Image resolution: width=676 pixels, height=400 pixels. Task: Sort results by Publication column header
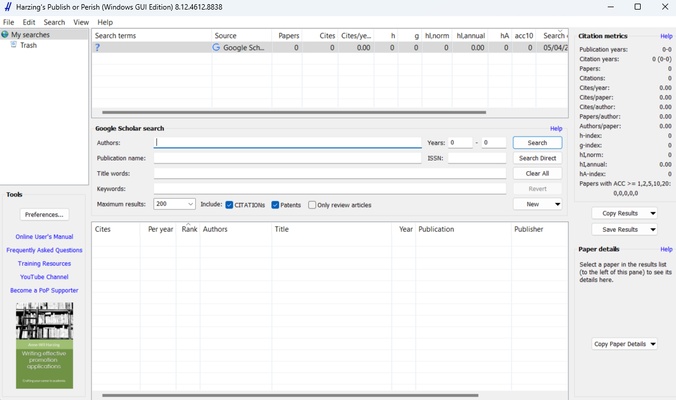click(463, 229)
